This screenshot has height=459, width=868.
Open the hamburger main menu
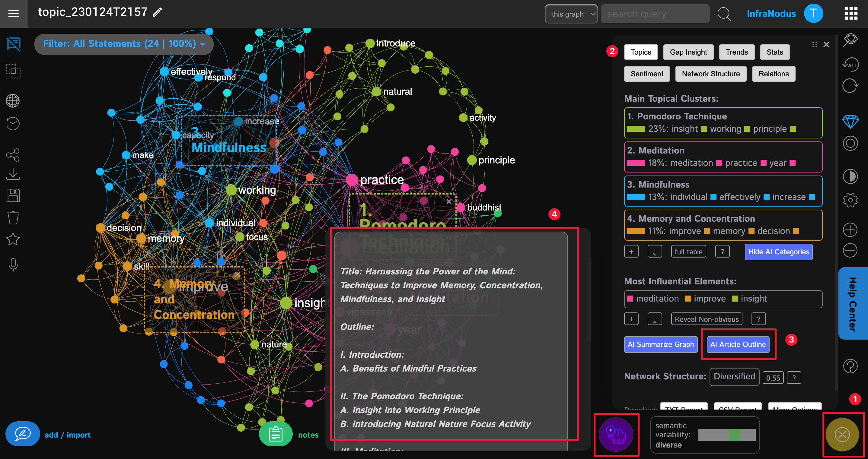[x=14, y=14]
